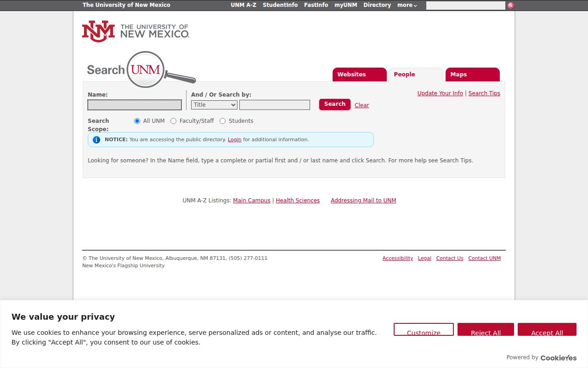Expand the 'more' menu in top bar
Image resolution: width=588 pixels, height=368 pixels.
[x=407, y=5]
